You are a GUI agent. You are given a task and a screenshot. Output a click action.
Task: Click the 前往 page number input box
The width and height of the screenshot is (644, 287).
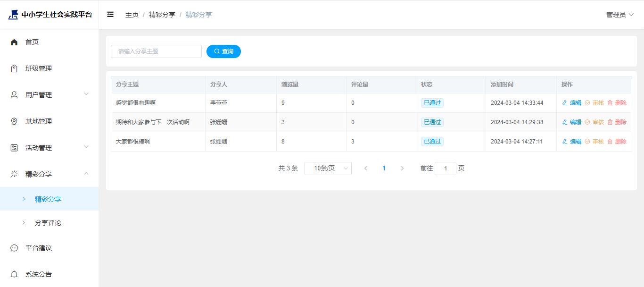pyautogui.click(x=445, y=169)
